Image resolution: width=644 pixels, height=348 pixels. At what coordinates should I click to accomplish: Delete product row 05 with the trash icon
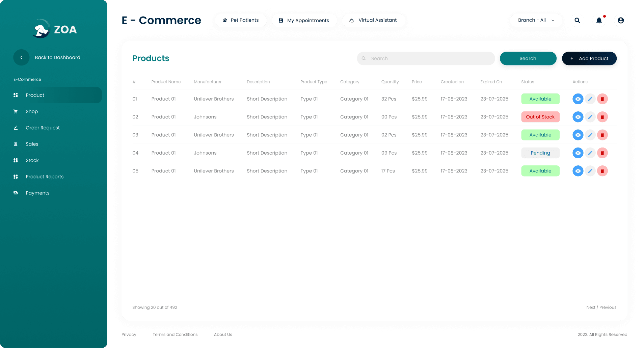point(602,171)
